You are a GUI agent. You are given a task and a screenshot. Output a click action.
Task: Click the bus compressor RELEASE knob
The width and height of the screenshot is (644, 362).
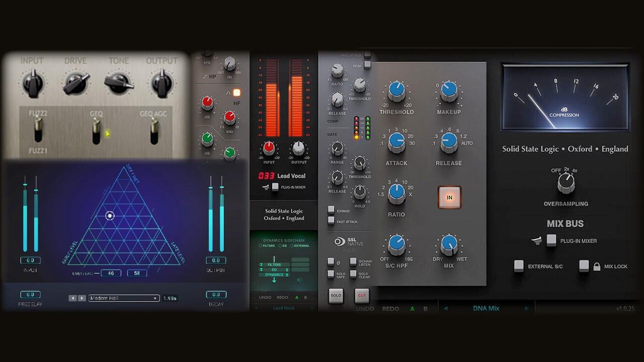(449, 143)
